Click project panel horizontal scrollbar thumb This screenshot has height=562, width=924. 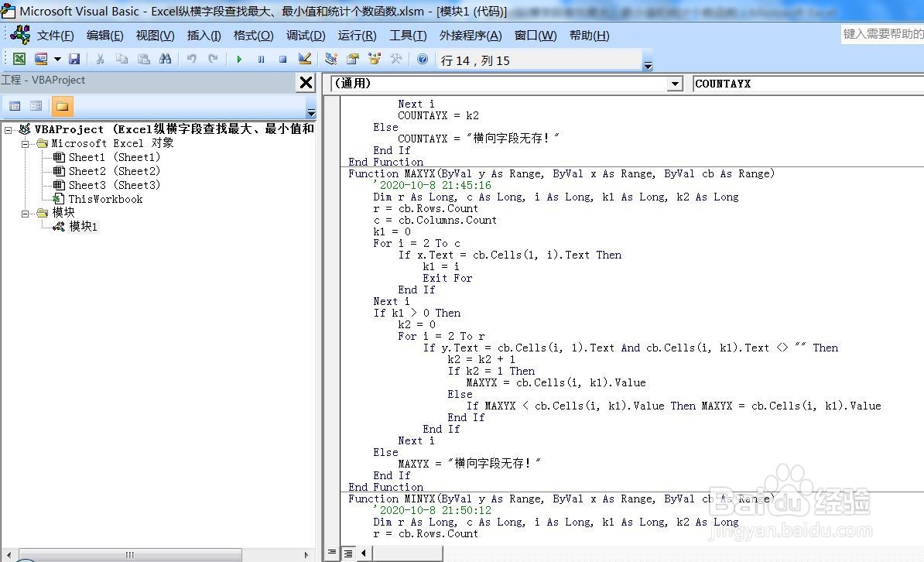(x=130, y=555)
